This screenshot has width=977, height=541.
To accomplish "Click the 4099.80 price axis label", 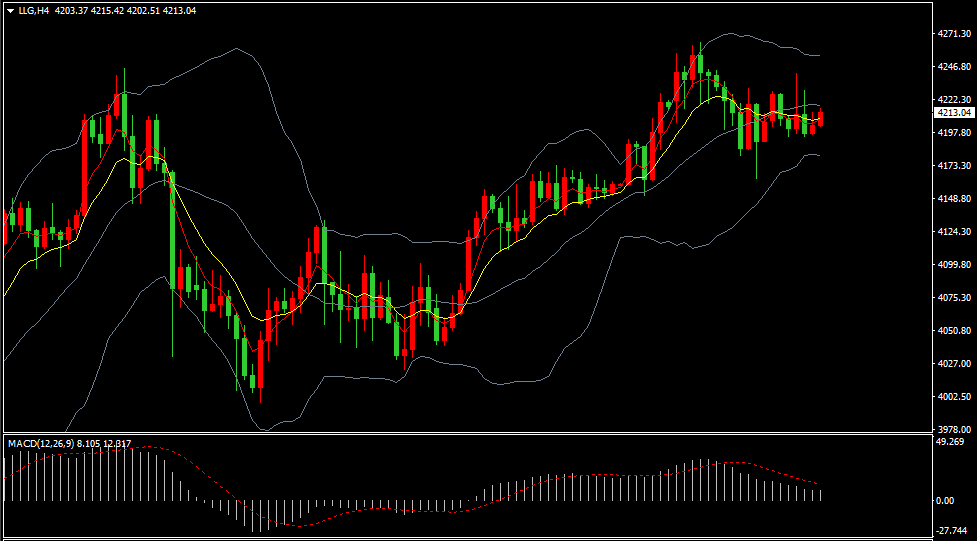I will [x=954, y=265].
